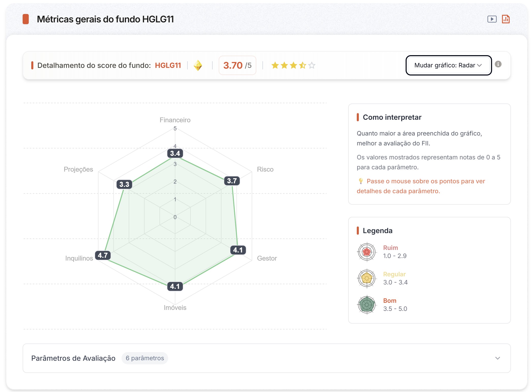The height and width of the screenshot is (392, 532).
Task: Toggle the first yellow star in the score
Action: (275, 65)
